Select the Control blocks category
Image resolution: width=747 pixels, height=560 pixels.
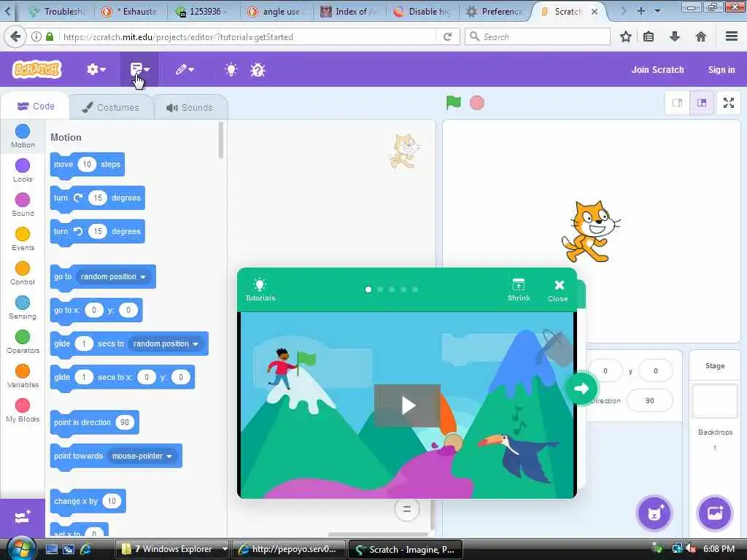23,273
